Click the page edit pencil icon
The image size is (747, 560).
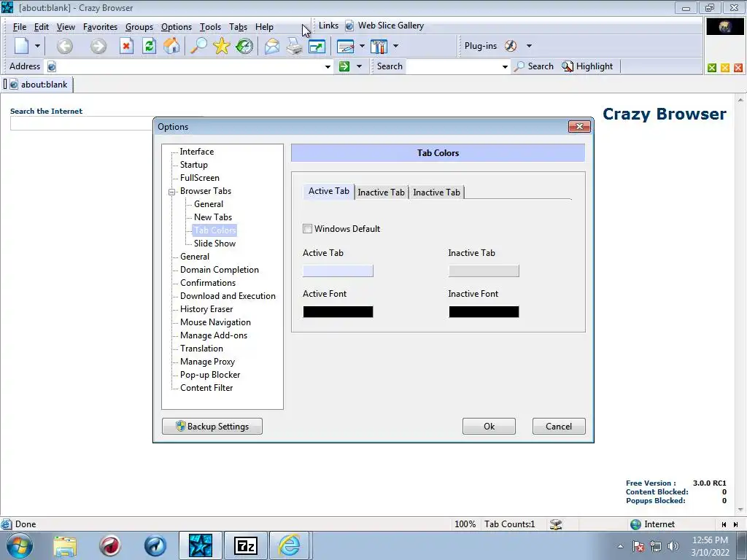[x=345, y=46]
